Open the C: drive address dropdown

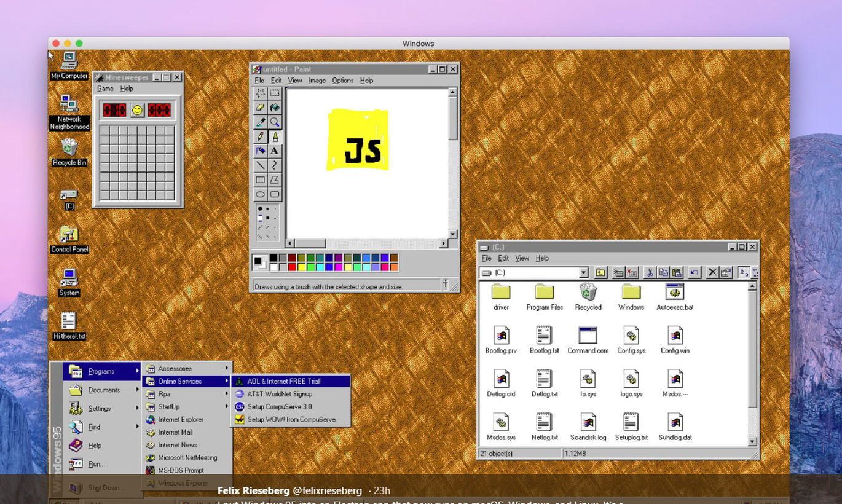coord(584,272)
